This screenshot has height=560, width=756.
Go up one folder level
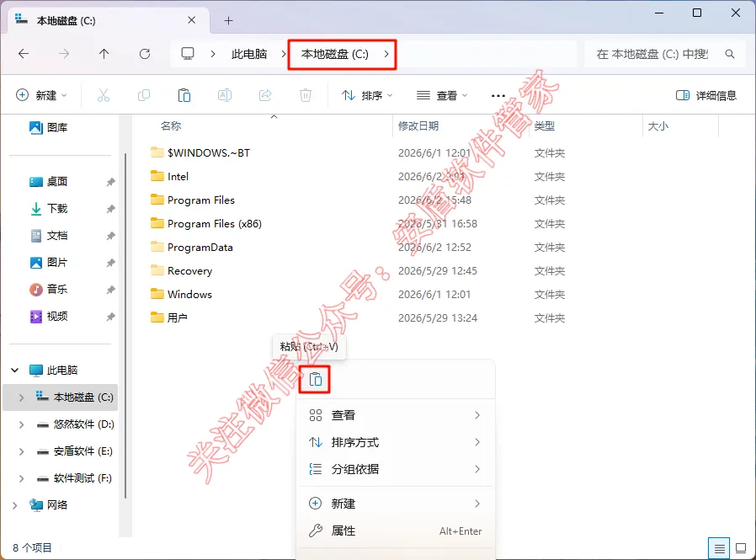click(x=104, y=54)
